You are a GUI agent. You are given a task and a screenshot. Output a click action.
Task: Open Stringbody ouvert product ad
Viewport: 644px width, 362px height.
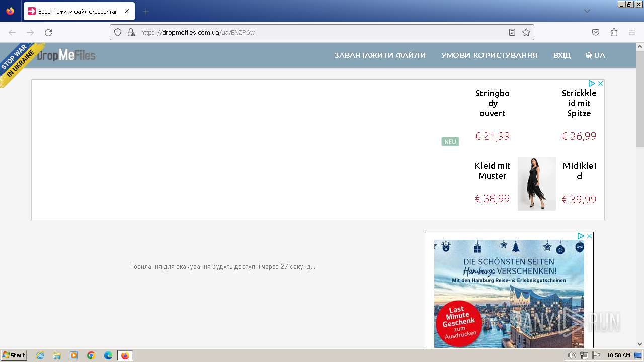tap(493, 103)
